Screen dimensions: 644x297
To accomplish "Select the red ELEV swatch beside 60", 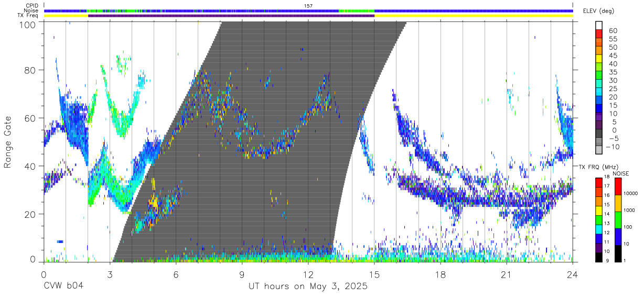I will tap(599, 34).
